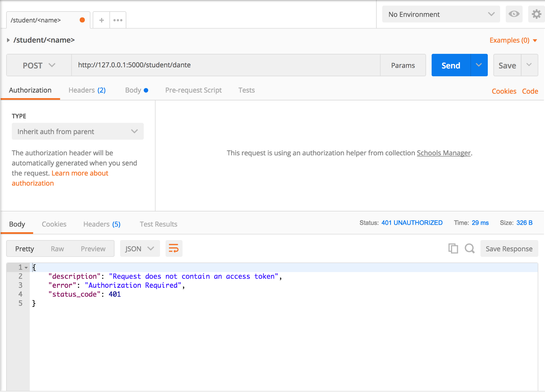545x392 pixels.
Task: Copy response body to clipboard icon
Action: click(453, 249)
